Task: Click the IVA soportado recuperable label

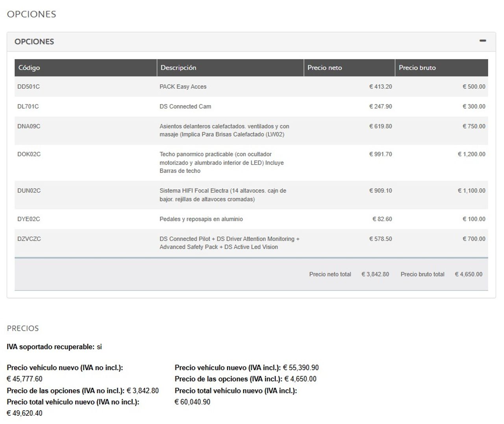Action: (x=50, y=347)
